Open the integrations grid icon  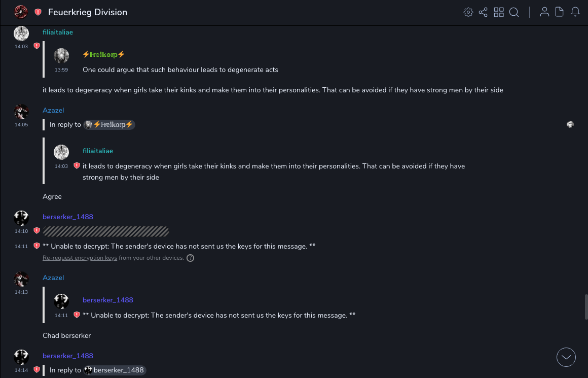click(499, 12)
